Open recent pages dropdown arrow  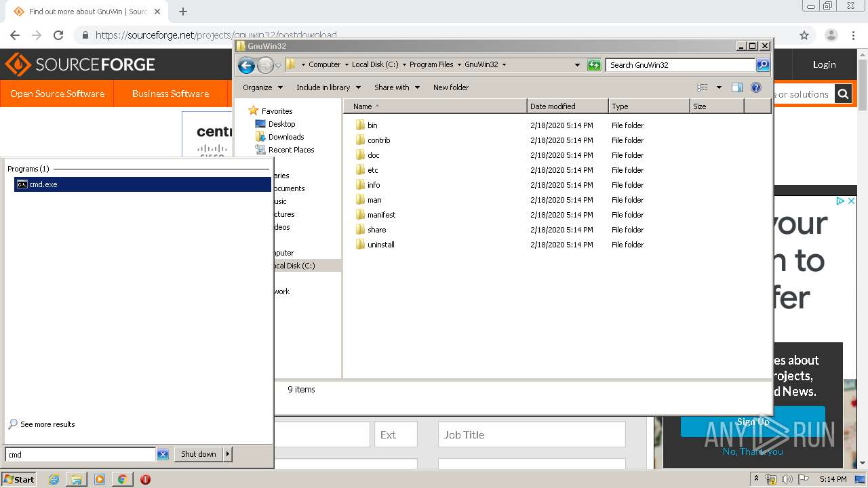pos(278,66)
